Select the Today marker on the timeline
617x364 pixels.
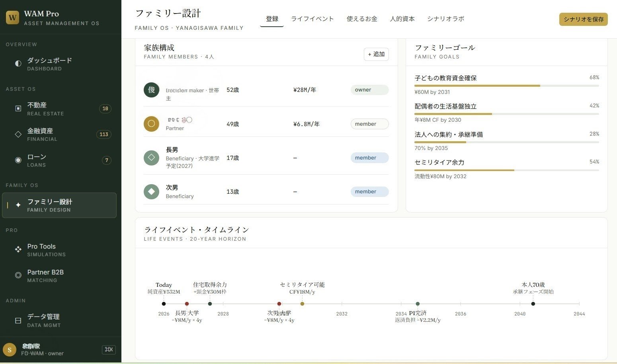(164, 304)
